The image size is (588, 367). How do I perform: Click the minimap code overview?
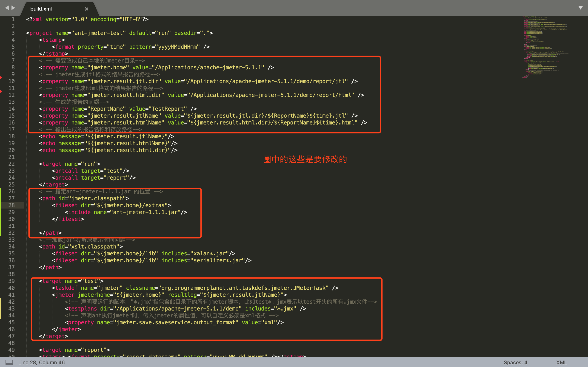(545, 47)
